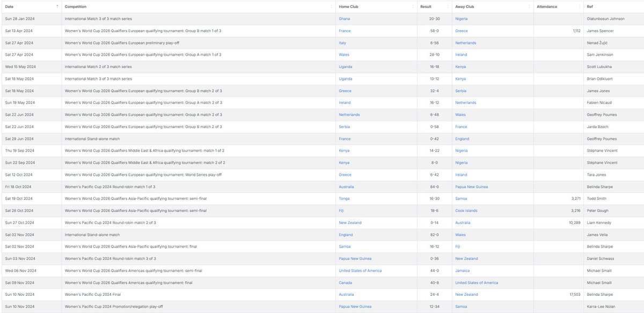Image resolution: width=644 pixels, height=313 pixels.
Task: Open Greece away link in 13 Apr row
Action: click(462, 31)
